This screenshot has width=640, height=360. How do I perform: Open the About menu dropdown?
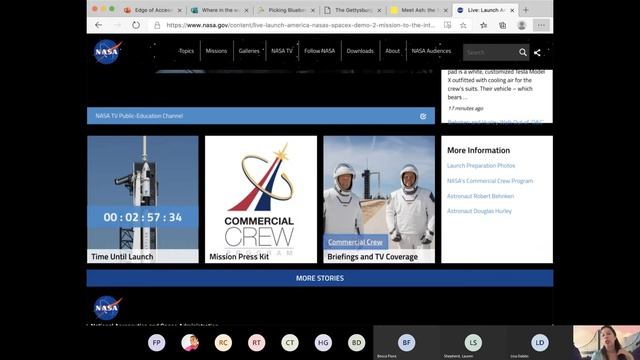click(x=393, y=51)
